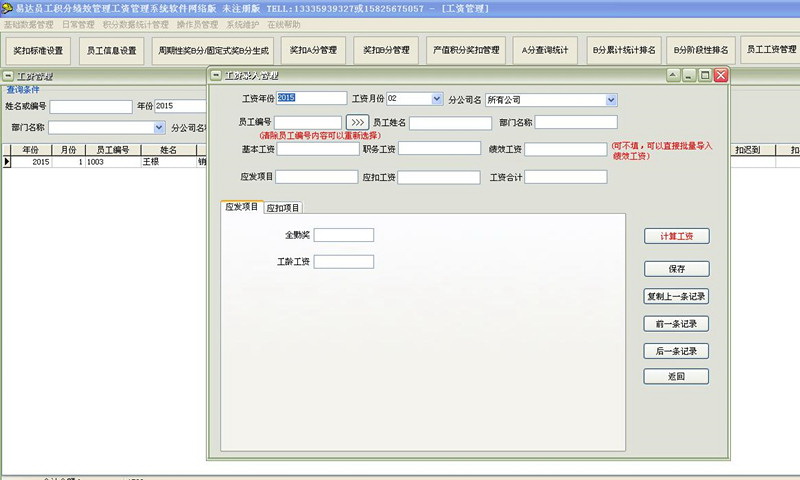This screenshot has width=800, height=480.
Task: Click the 全勤奖 input field
Action: tap(343, 235)
